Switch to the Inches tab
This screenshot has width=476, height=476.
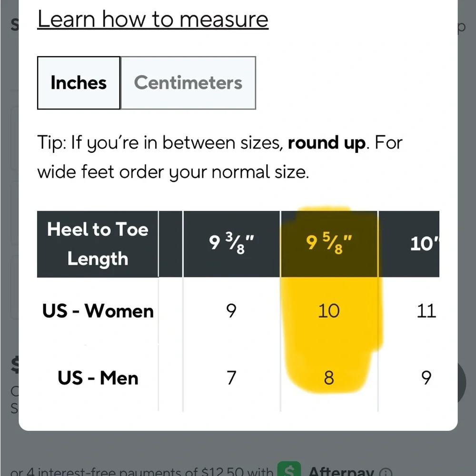click(x=79, y=83)
